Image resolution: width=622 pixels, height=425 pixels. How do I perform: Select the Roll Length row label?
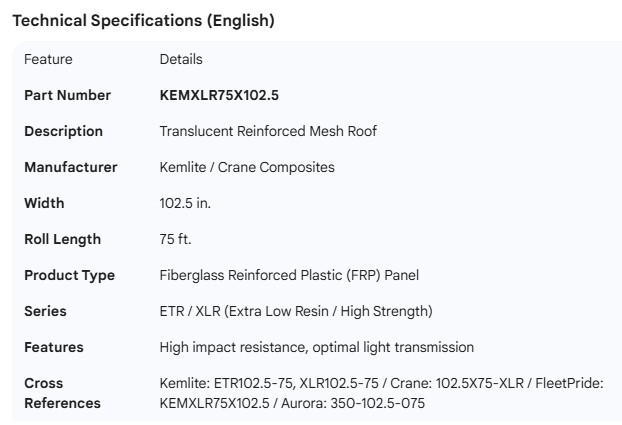pos(62,239)
